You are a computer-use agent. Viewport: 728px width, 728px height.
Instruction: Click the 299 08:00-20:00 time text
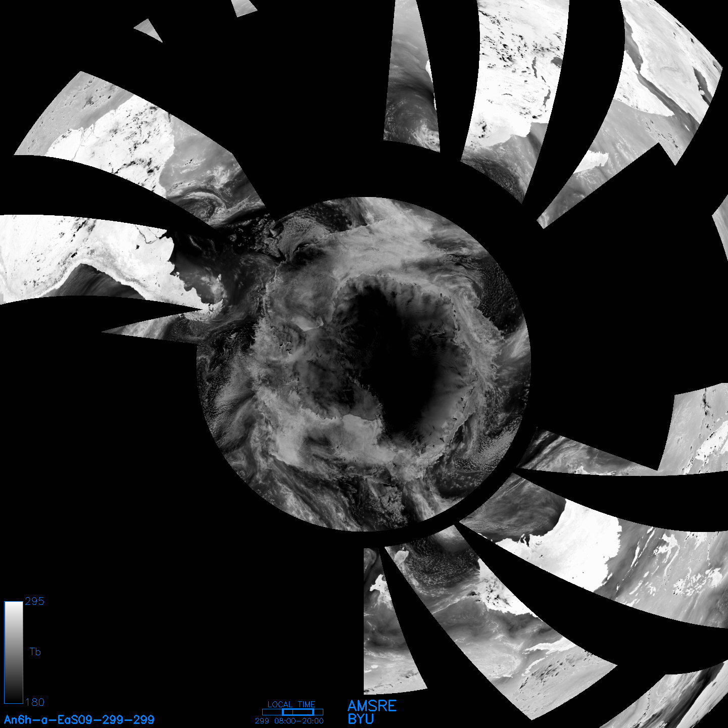[289, 721]
